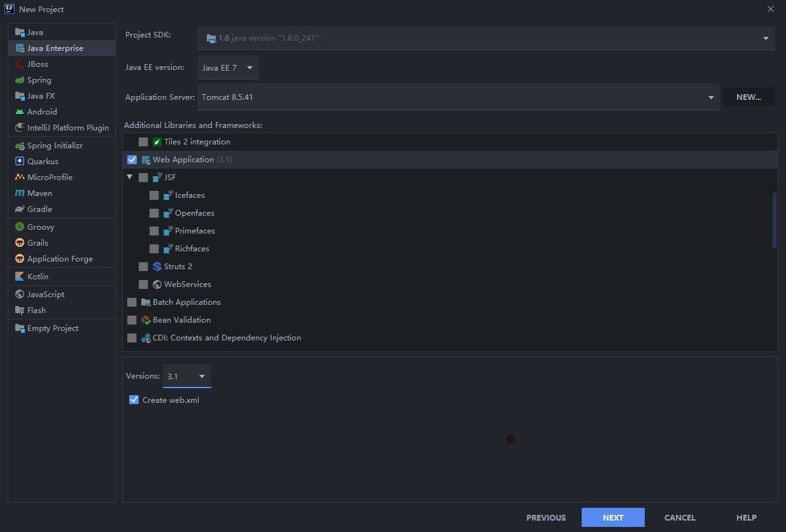
Task: Click the NEXT button
Action: [x=613, y=517]
